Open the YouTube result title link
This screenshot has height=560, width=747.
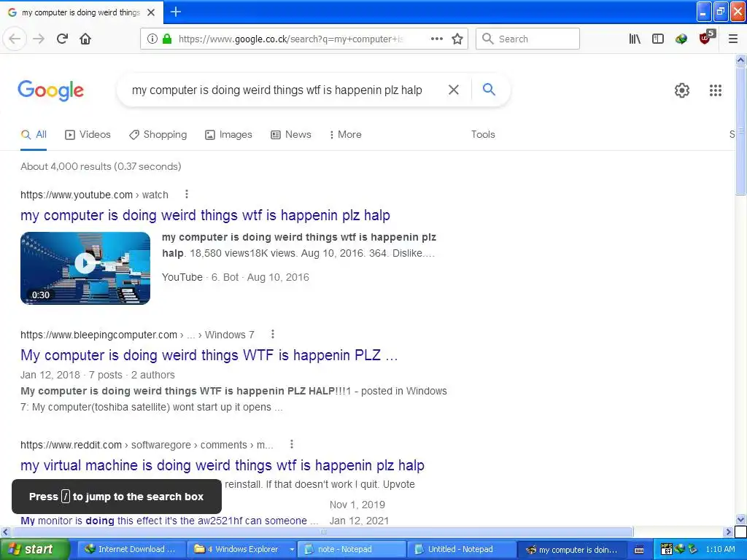click(205, 215)
